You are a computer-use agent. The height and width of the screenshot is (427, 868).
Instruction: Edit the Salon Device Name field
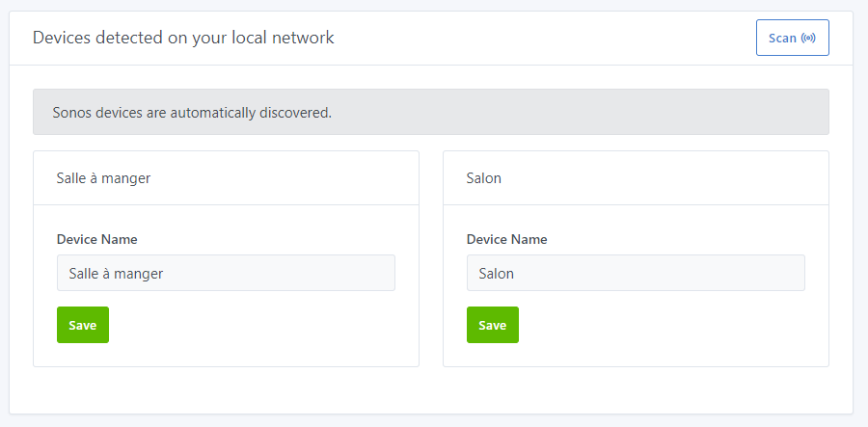[x=636, y=273]
